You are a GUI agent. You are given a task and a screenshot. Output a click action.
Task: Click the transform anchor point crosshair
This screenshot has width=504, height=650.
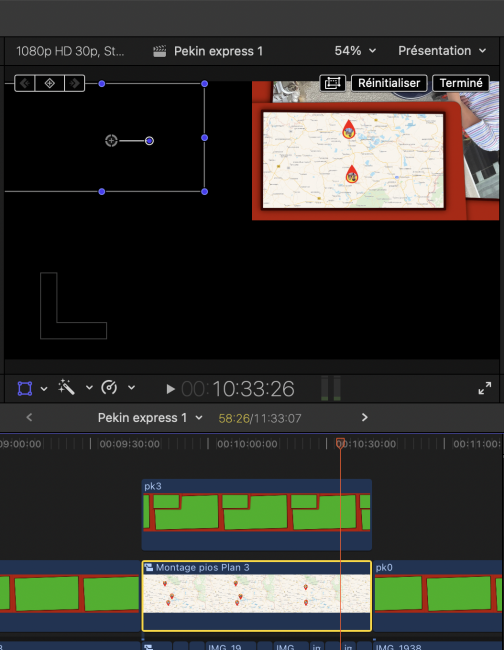111,141
